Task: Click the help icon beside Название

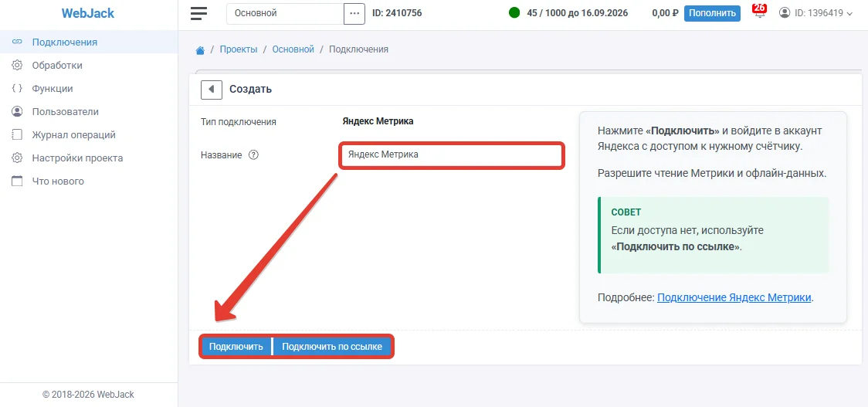Action: pyautogui.click(x=253, y=155)
